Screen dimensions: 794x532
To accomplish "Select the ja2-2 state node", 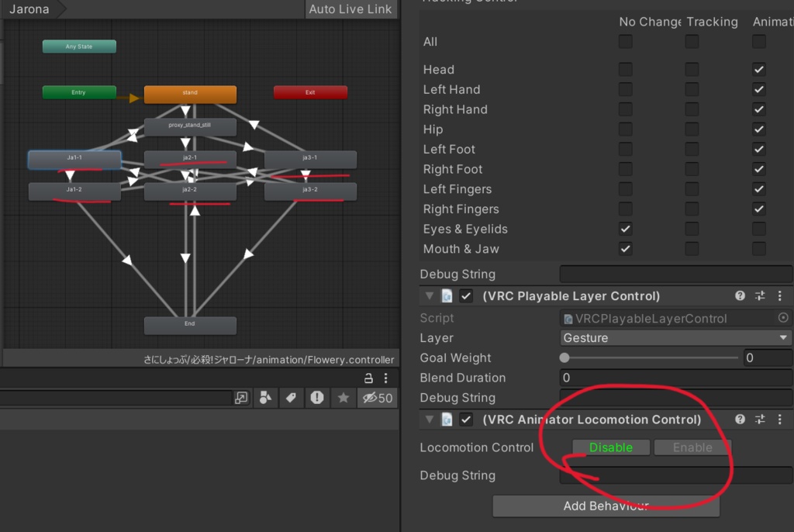I will pos(190,192).
